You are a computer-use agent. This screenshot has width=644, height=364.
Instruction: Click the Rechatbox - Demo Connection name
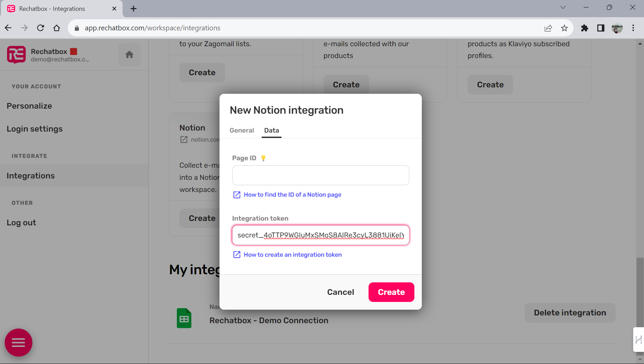[269, 320]
